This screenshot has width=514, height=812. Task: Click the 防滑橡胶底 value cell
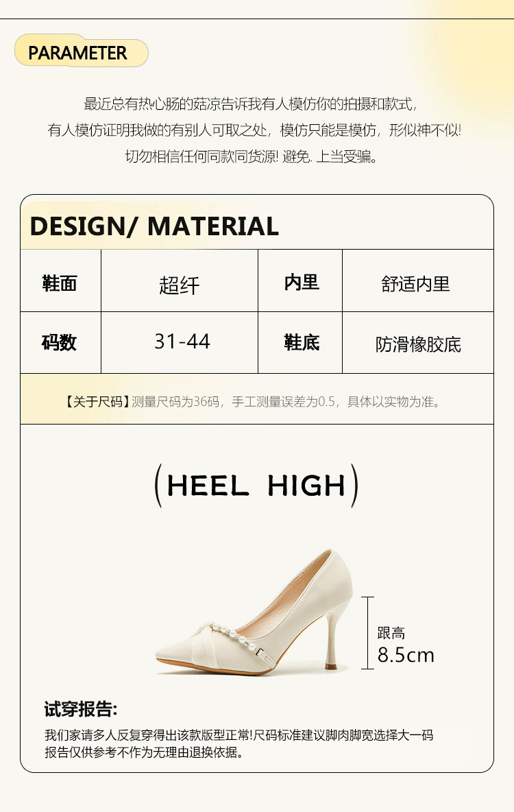tap(418, 342)
